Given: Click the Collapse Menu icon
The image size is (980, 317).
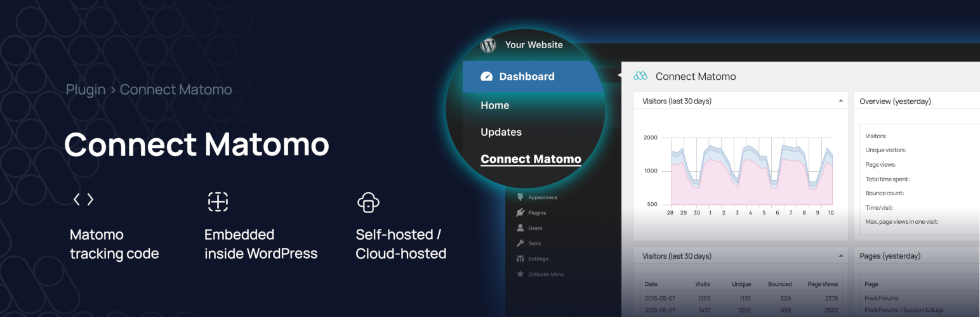Looking at the screenshot, I should click(x=520, y=274).
